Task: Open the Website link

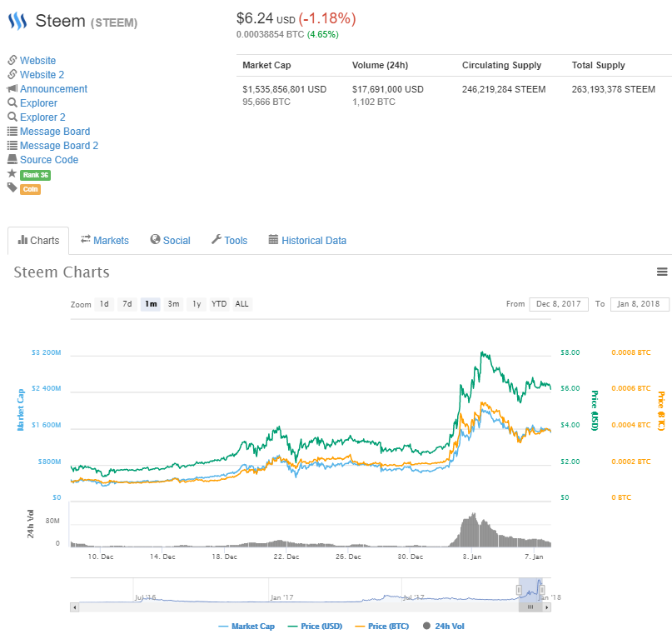Action: [37, 61]
